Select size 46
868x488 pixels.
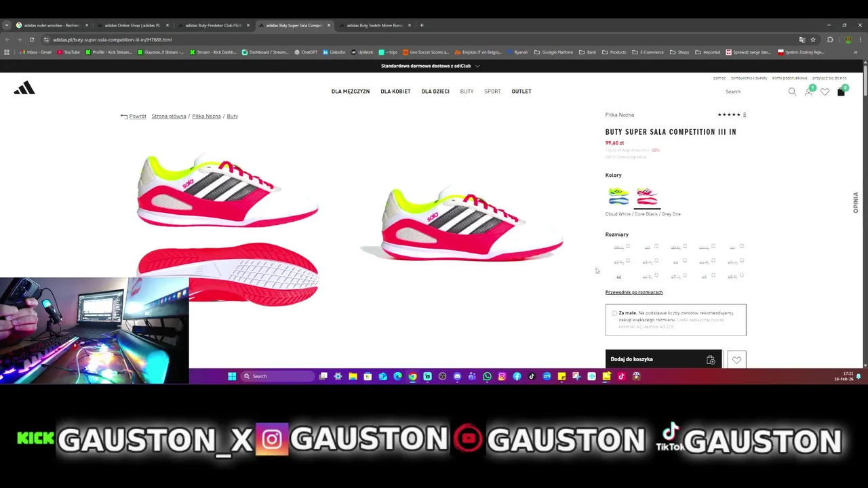pos(618,277)
